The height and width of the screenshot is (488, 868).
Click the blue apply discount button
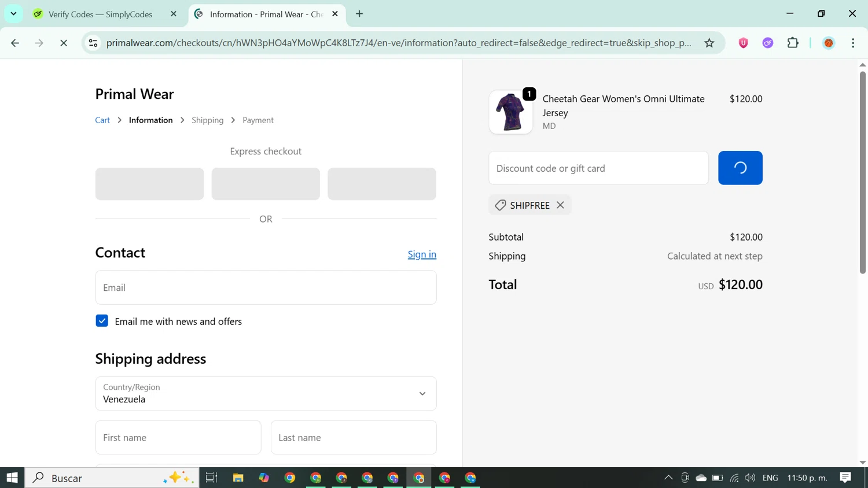(740, 168)
